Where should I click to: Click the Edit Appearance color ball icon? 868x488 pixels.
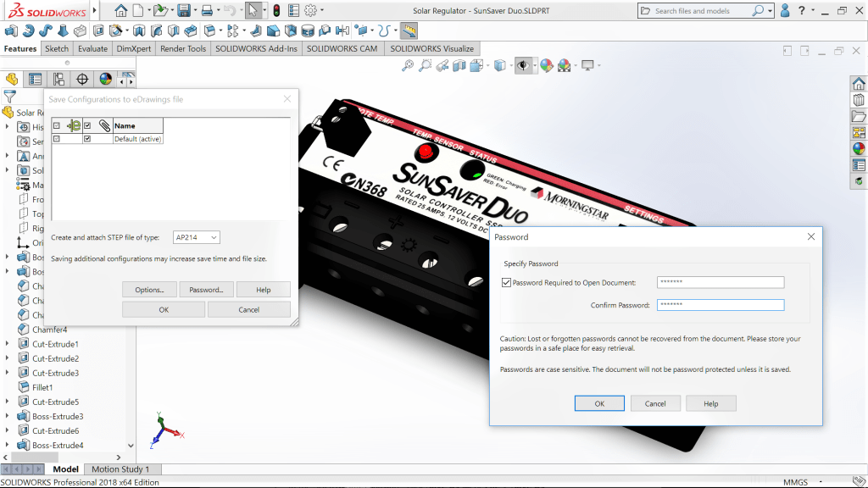pos(546,66)
